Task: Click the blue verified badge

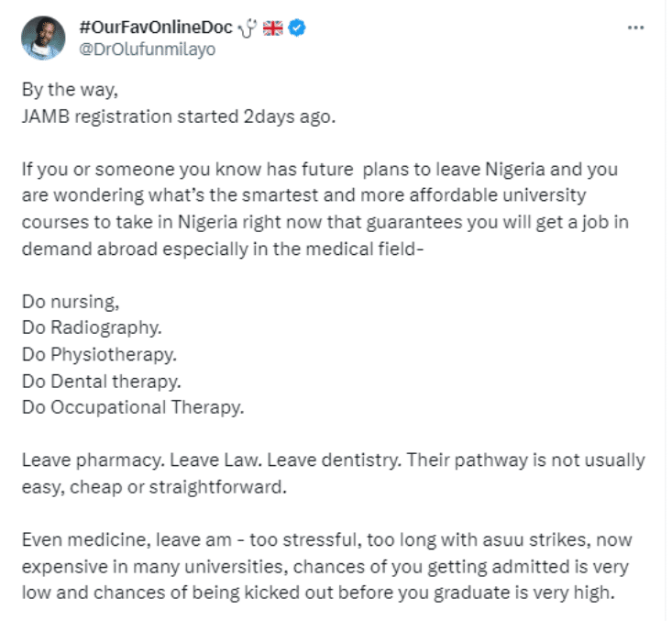Action: click(x=297, y=28)
